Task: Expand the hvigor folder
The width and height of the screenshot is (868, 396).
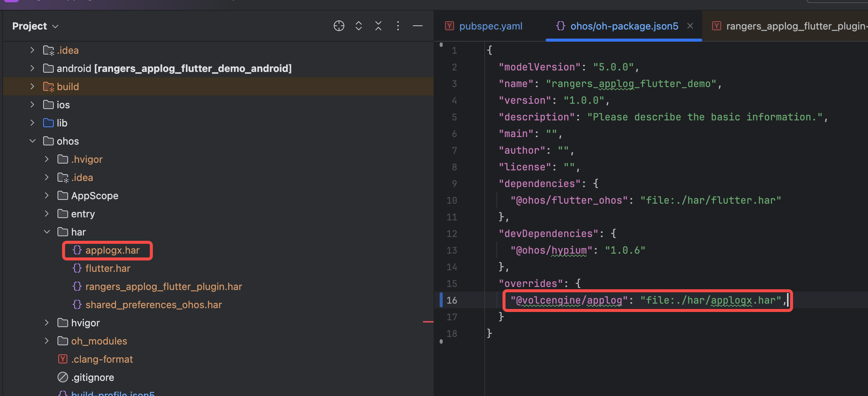Action: [x=47, y=323]
